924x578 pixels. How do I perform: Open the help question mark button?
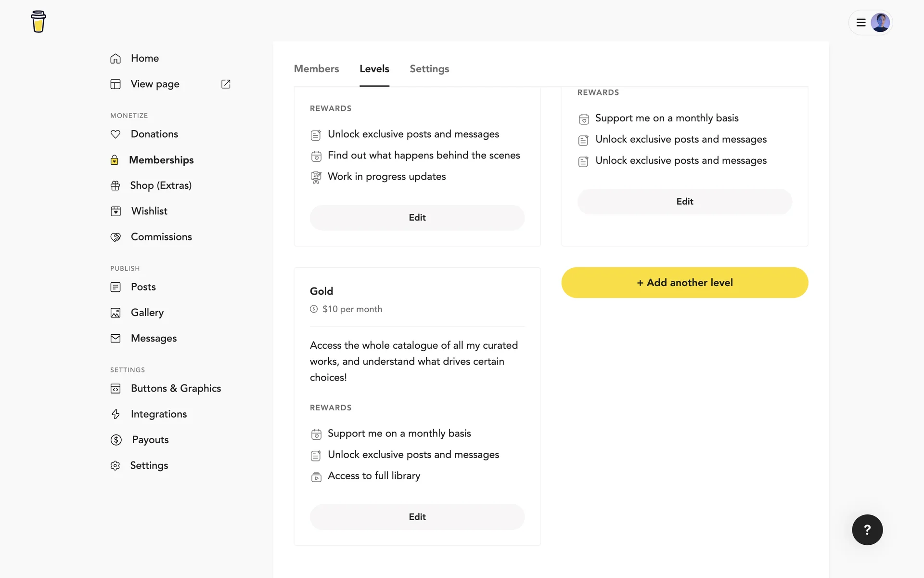[x=867, y=530]
